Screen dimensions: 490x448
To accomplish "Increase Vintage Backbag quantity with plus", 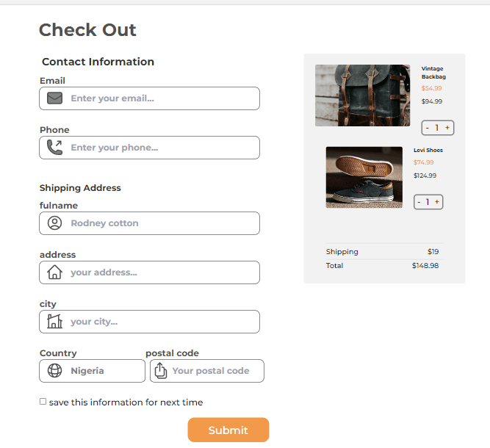I will pyautogui.click(x=447, y=128).
